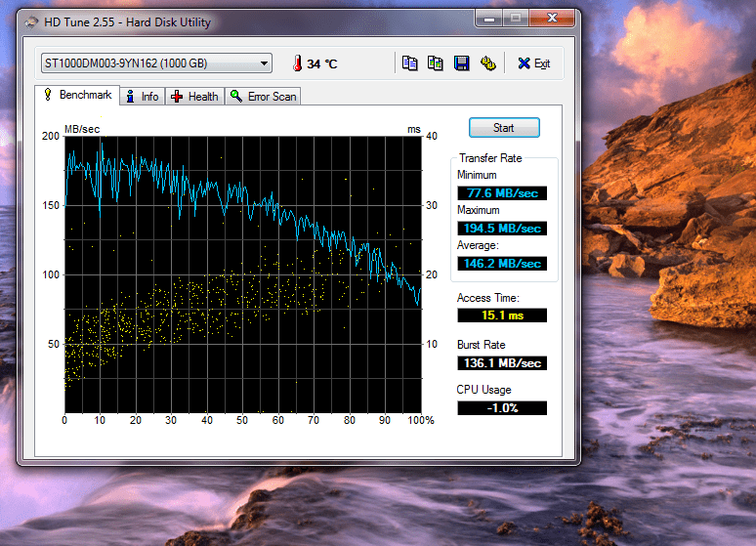
Task: Maximize the HD Tune window
Action: coord(516,18)
